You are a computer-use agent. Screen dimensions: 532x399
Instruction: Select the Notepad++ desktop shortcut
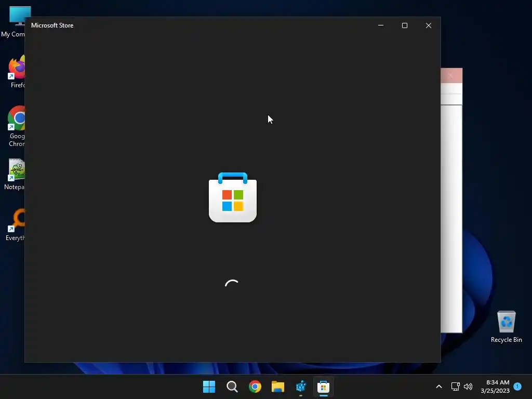(14, 174)
